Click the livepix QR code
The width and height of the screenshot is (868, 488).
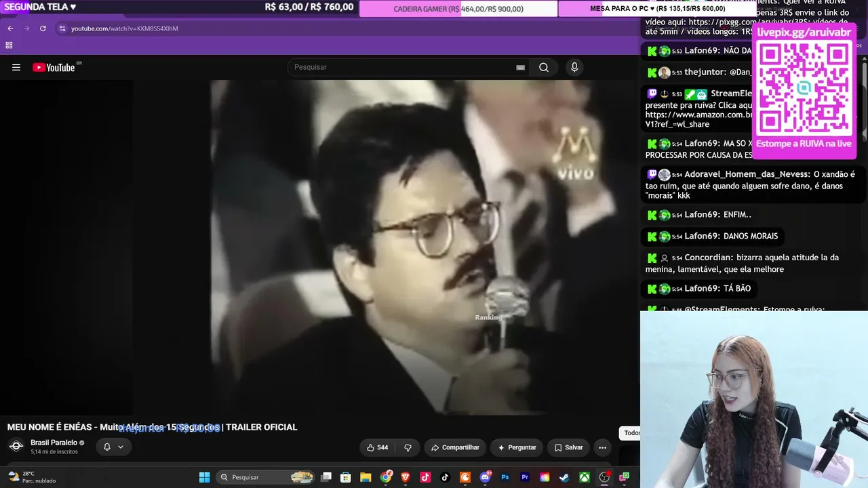click(x=804, y=88)
